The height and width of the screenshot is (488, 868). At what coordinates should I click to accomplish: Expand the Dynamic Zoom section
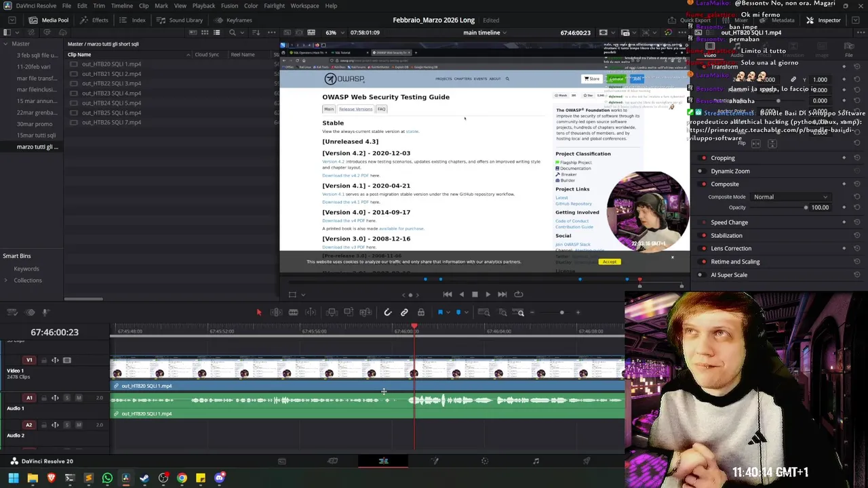[x=730, y=171]
